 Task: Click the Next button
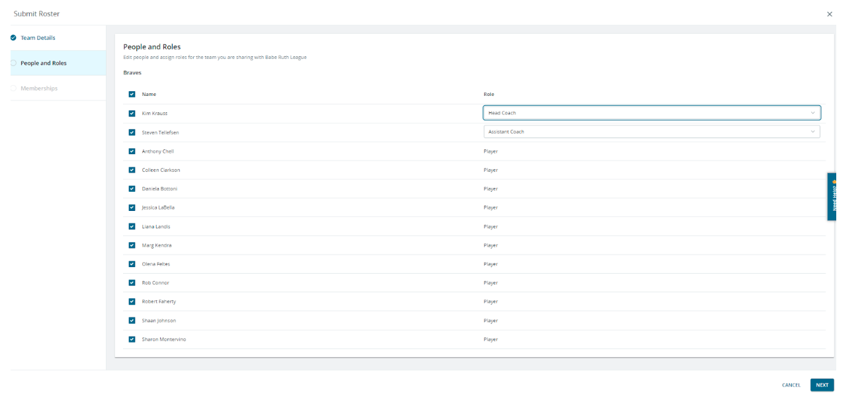click(822, 385)
